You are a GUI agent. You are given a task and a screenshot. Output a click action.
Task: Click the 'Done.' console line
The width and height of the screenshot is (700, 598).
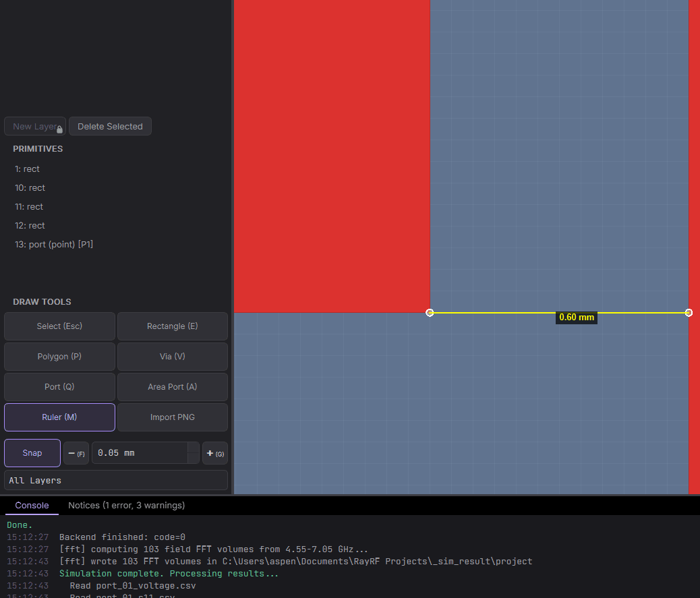(20, 525)
